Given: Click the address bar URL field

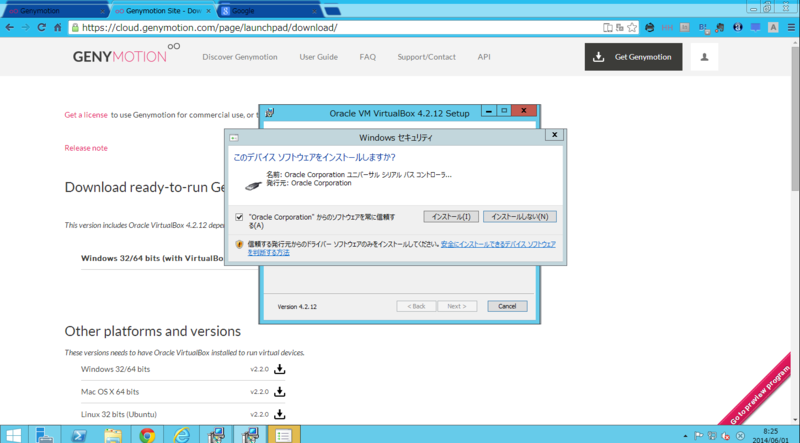Looking at the screenshot, I should point(337,28).
